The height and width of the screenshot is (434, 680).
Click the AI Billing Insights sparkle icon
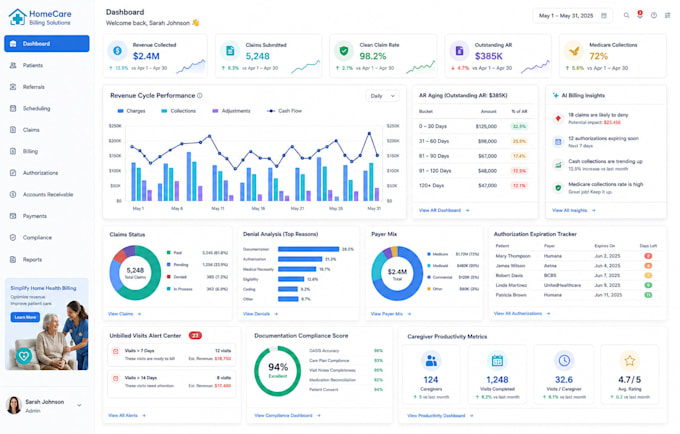[x=556, y=95]
